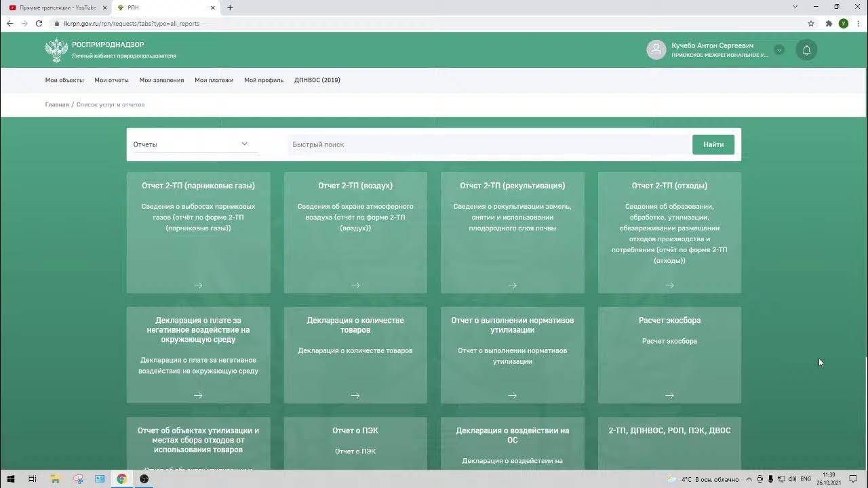Open browser extensions puzzle icon
This screenshot has width=868, height=488.
(x=829, y=23)
